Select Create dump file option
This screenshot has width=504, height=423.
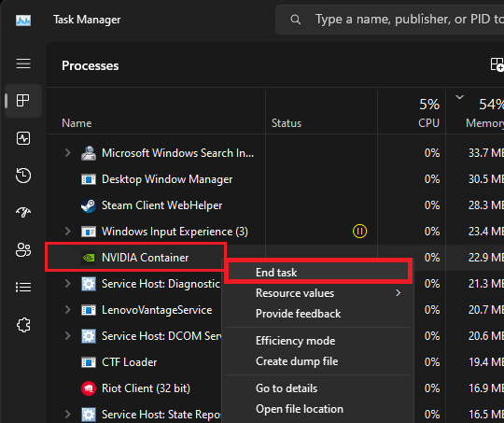[x=318, y=361]
